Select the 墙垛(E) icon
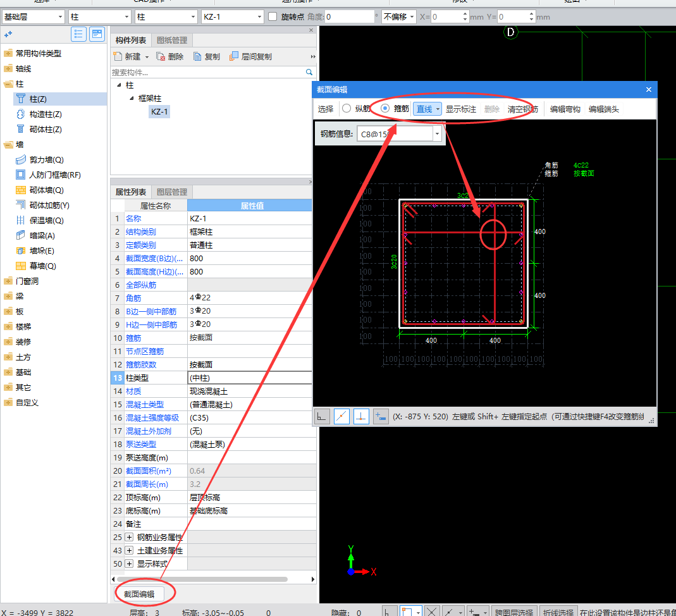 pyautogui.click(x=20, y=250)
